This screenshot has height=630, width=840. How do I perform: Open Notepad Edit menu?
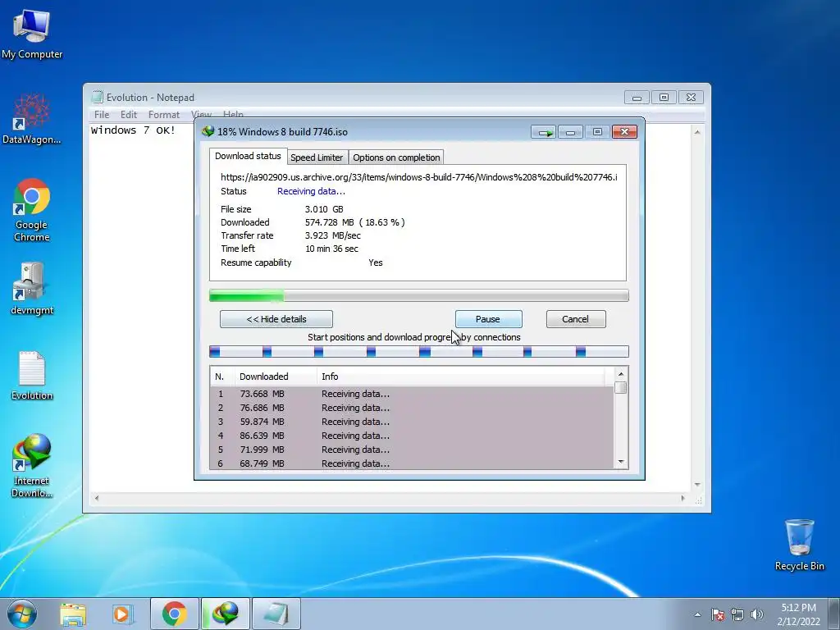click(129, 115)
